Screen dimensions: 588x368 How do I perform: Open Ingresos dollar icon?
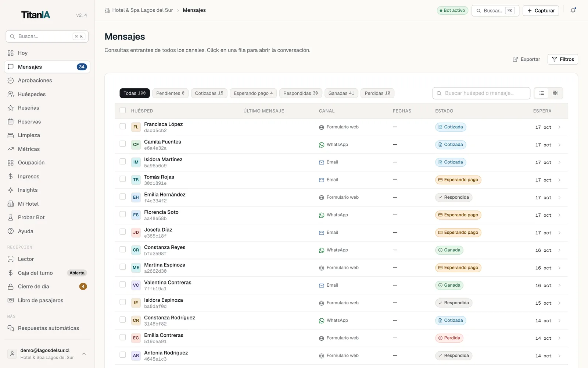[x=11, y=176]
